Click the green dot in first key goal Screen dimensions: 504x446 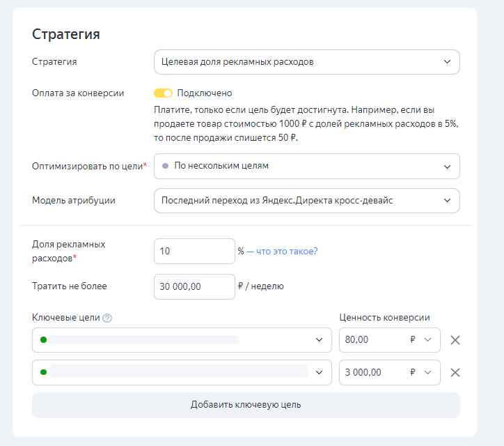tap(43, 340)
